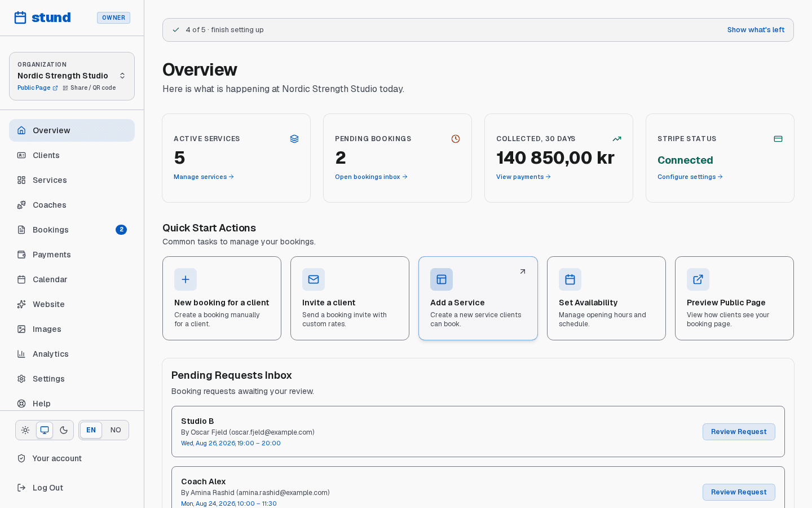Click the Log Out arrow icon
The width and height of the screenshot is (812, 508).
(x=21, y=488)
